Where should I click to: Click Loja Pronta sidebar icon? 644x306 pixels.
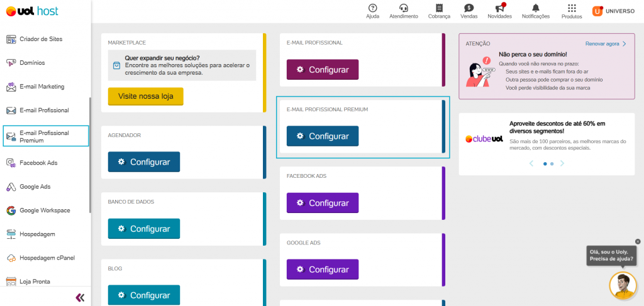tap(11, 281)
